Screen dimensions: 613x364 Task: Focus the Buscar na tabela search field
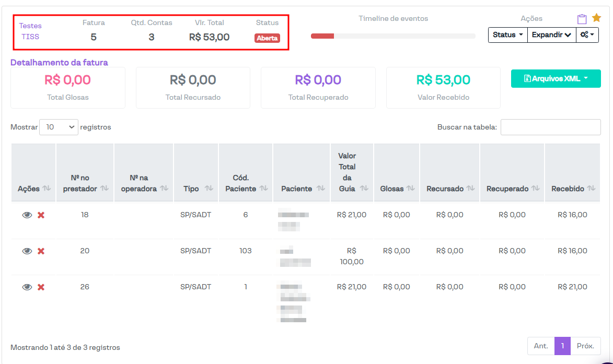pyautogui.click(x=550, y=127)
